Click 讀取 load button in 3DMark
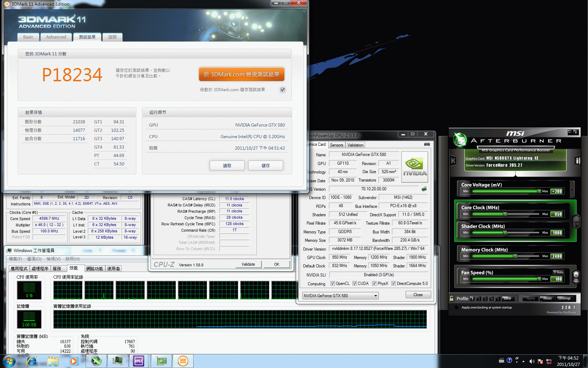The image size is (588, 368). click(227, 165)
